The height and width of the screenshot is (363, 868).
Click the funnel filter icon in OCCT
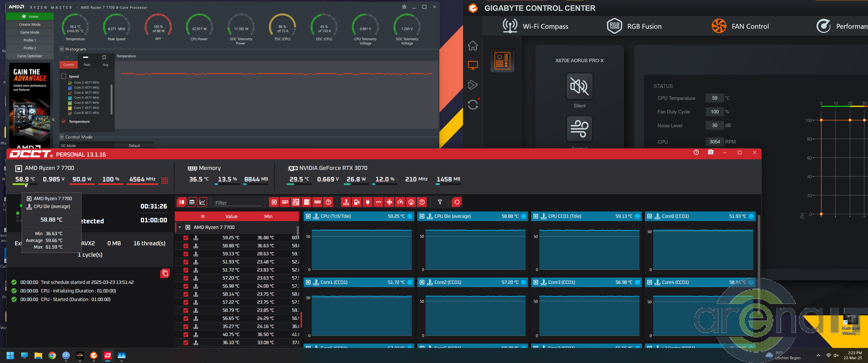click(440, 202)
